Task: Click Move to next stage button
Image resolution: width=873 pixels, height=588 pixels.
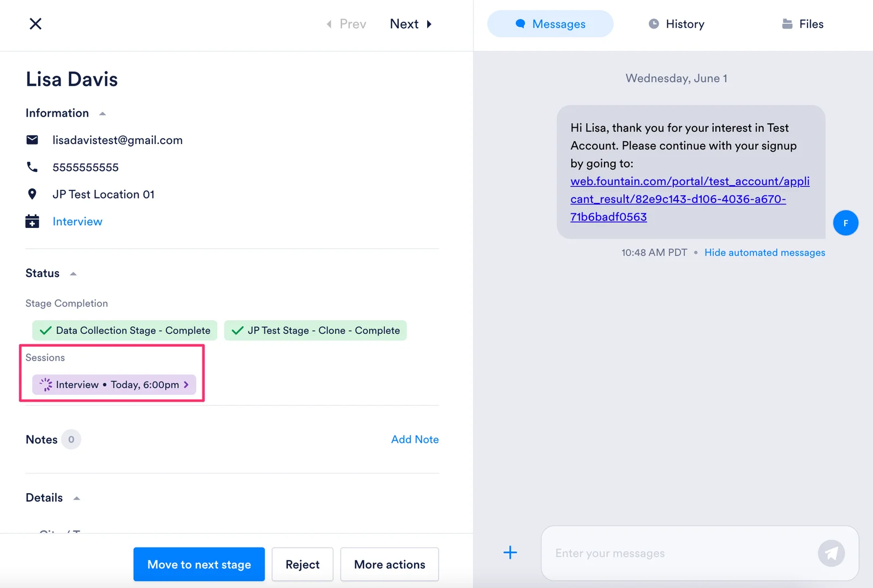Action: [x=199, y=565]
